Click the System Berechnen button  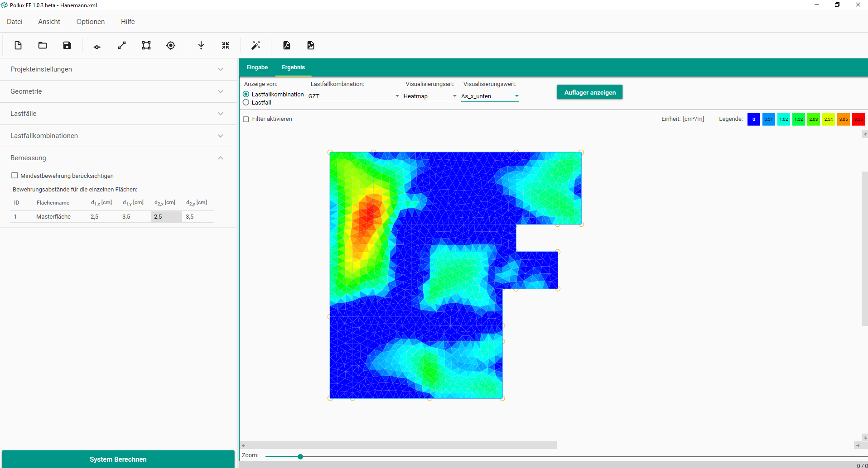[x=118, y=459]
